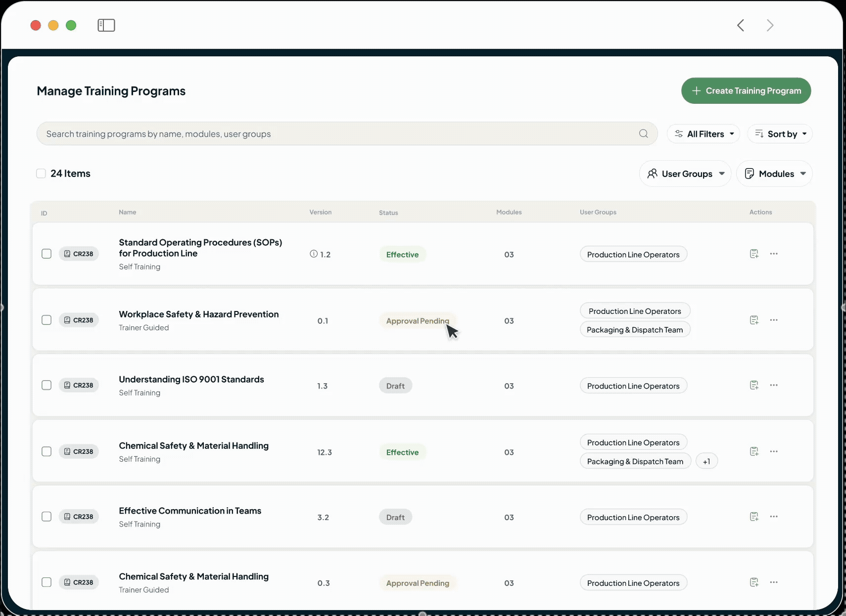Open the Sort by dropdown
Viewport: 846px width, 616px height.
pyautogui.click(x=780, y=133)
